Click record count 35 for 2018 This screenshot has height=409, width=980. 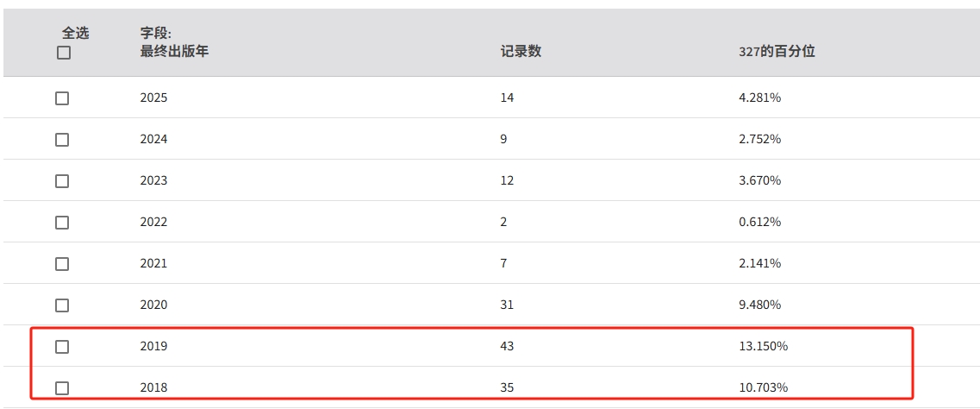coord(507,388)
